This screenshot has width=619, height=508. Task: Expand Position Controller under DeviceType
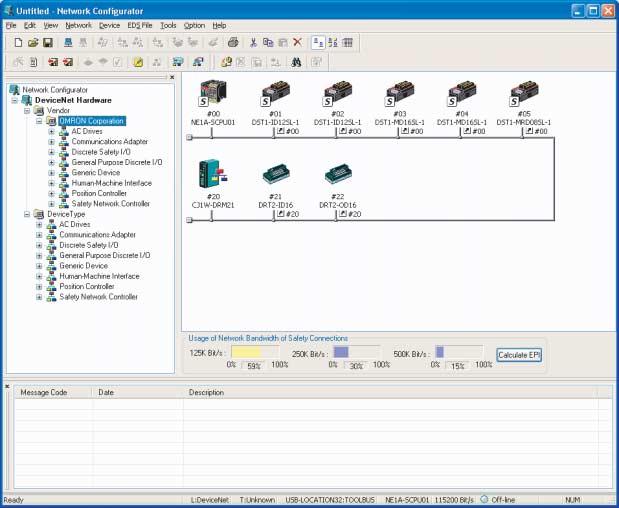(x=39, y=287)
